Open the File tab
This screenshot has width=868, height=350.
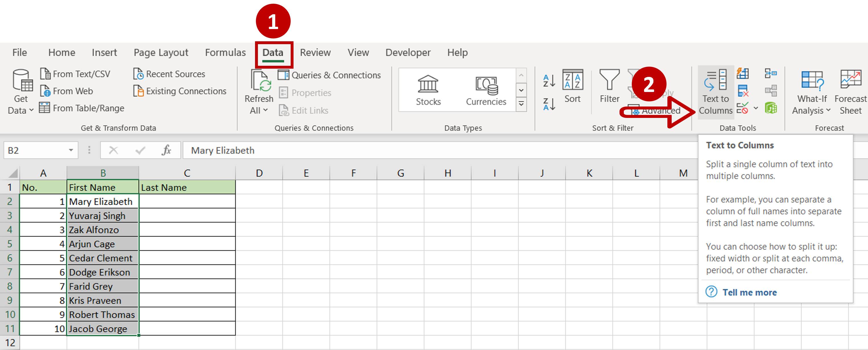(20, 53)
